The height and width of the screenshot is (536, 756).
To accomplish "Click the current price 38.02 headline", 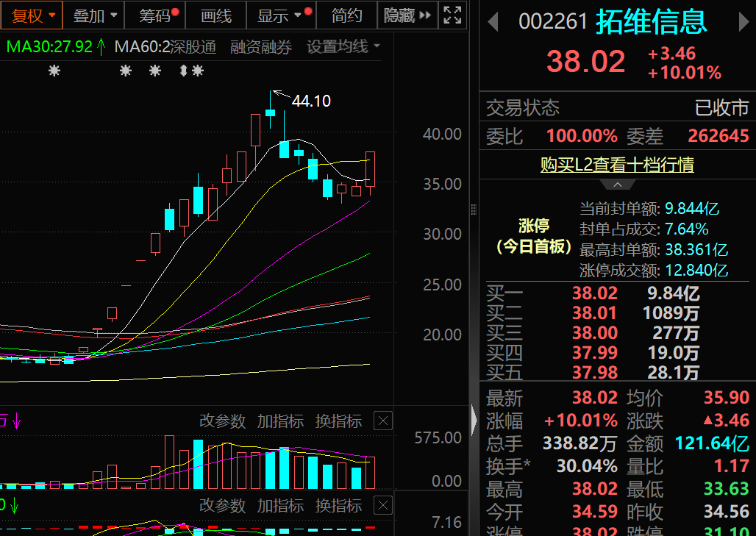I will tap(586, 62).
